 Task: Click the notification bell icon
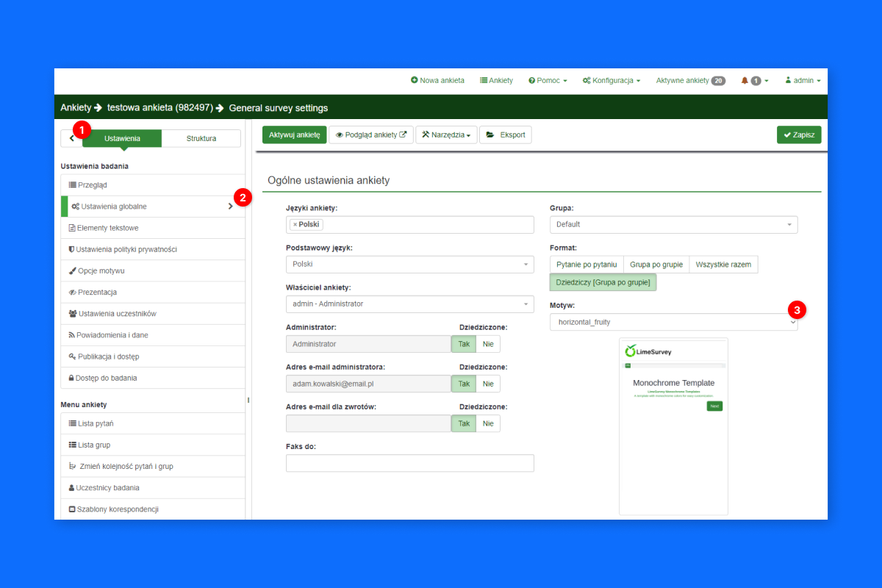[x=745, y=81]
